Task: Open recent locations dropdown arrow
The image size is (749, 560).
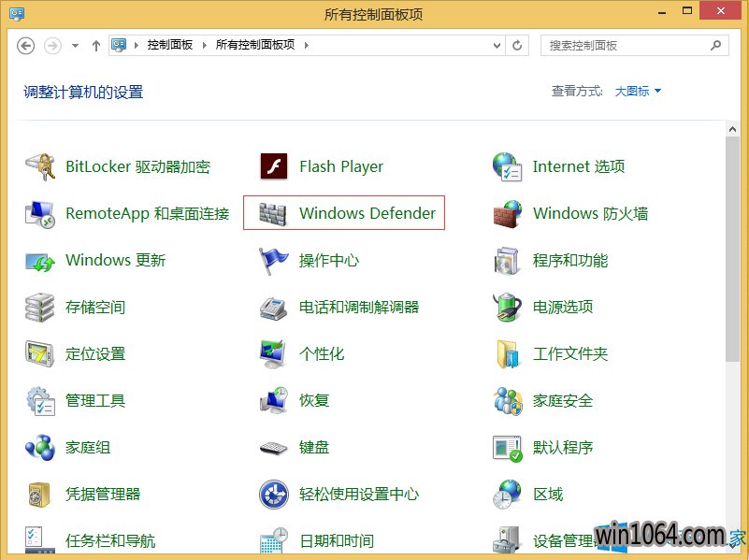Action: coord(75,46)
